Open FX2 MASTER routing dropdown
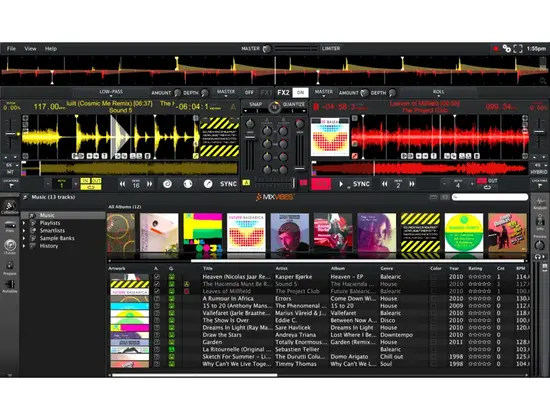Viewport: 550px width, 420px height. [x=323, y=93]
